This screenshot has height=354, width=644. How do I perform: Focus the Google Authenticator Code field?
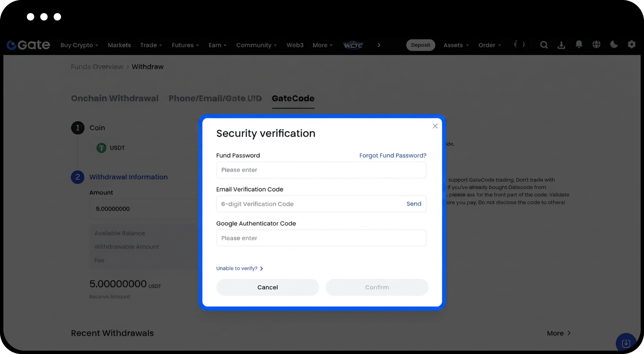(321, 238)
